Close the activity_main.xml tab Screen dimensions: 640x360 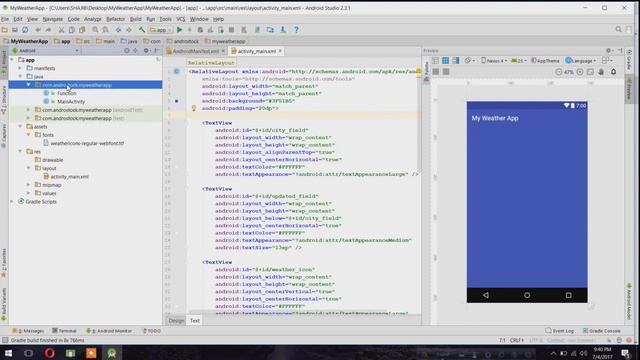[280, 51]
